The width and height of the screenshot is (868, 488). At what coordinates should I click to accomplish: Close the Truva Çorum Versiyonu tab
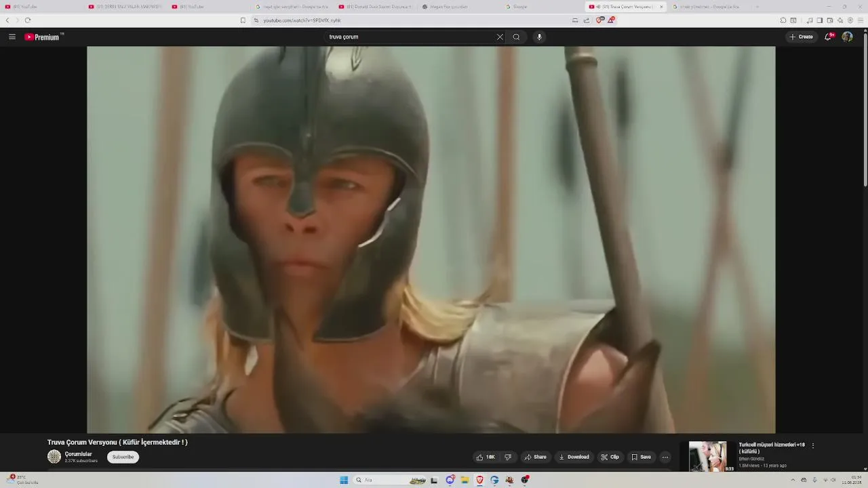pos(661,7)
